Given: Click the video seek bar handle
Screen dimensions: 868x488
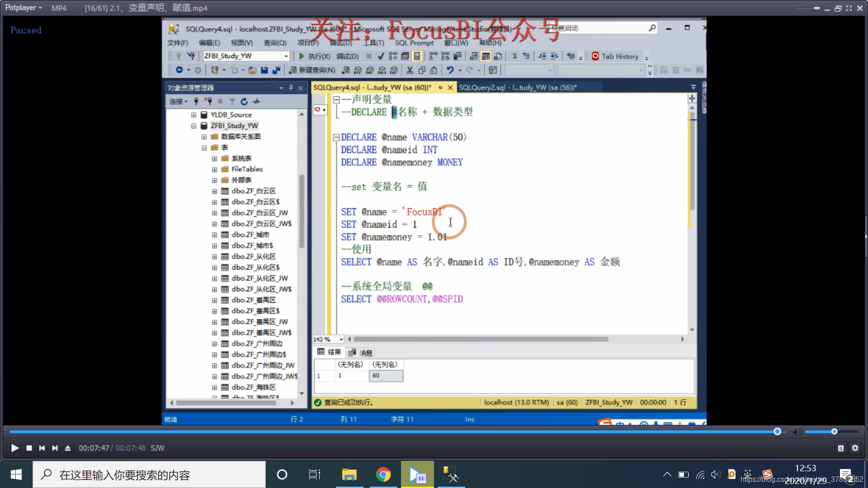Looking at the screenshot, I should tap(777, 432).
